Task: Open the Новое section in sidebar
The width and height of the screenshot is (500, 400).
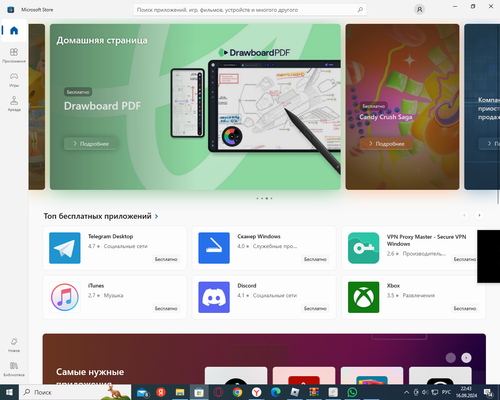Action: coord(14,345)
